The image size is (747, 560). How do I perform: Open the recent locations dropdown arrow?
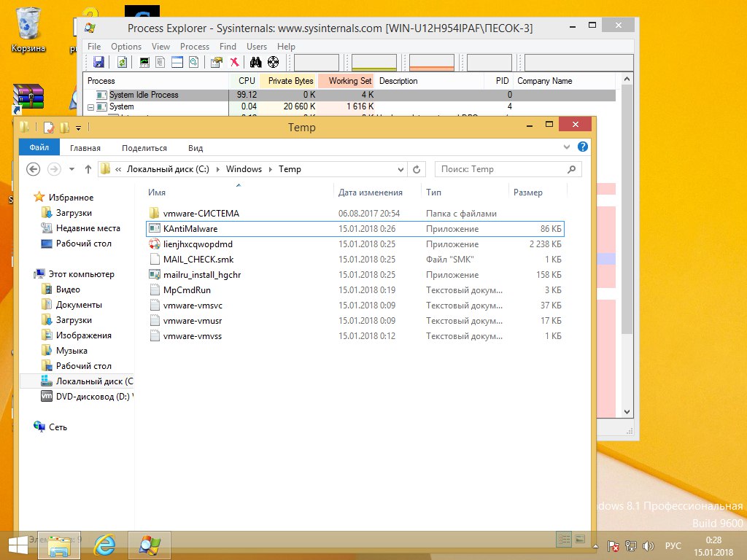(x=72, y=169)
